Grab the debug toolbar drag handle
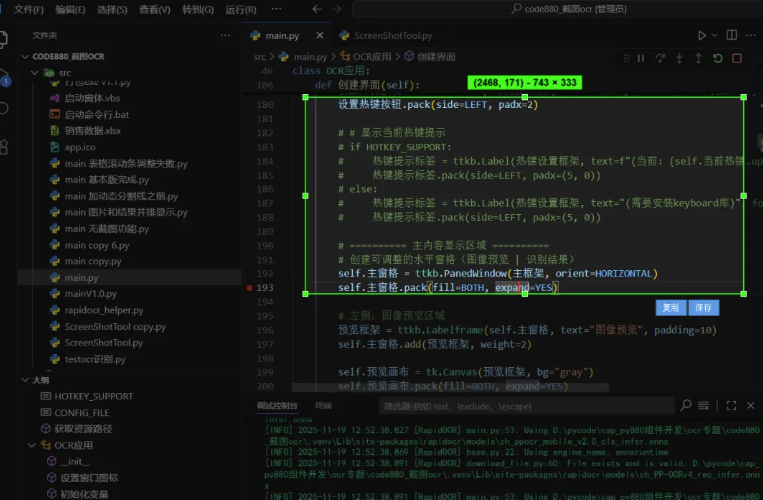Viewport: 763px width, 500px height. pos(626,58)
